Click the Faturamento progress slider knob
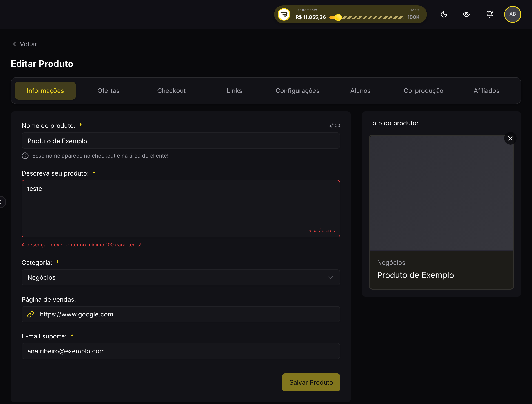532x404 pixels. pos(338,17)
